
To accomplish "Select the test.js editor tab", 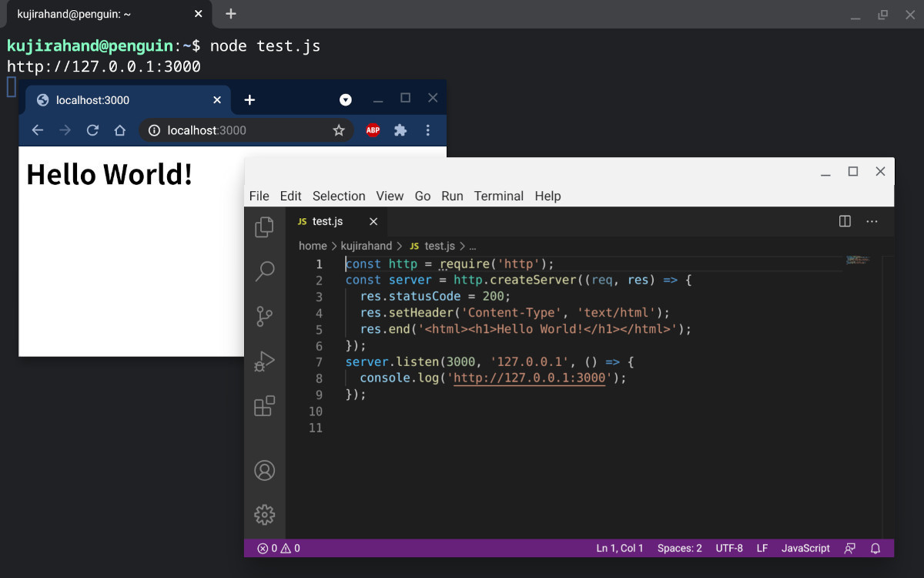I will pos(327,221).
